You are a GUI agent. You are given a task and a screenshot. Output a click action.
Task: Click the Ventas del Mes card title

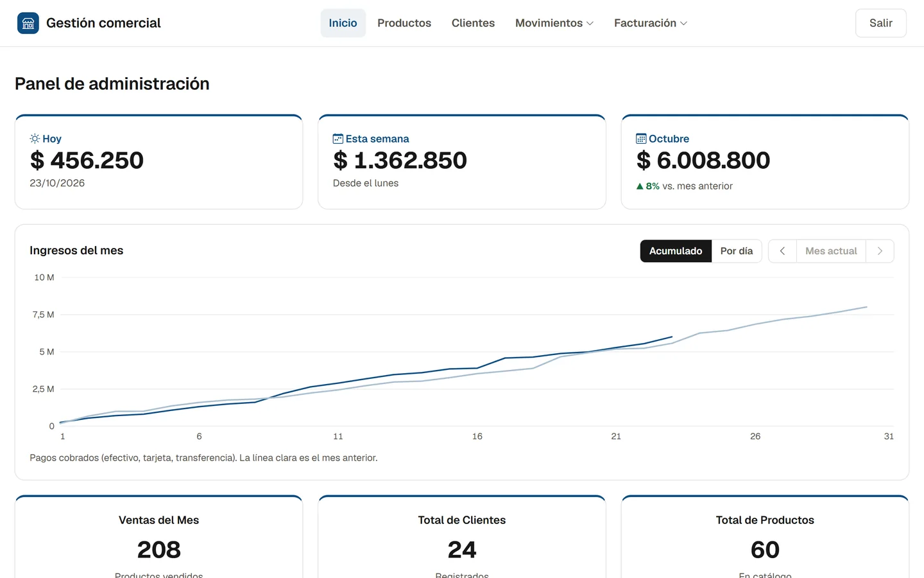(x=159, y=520)
